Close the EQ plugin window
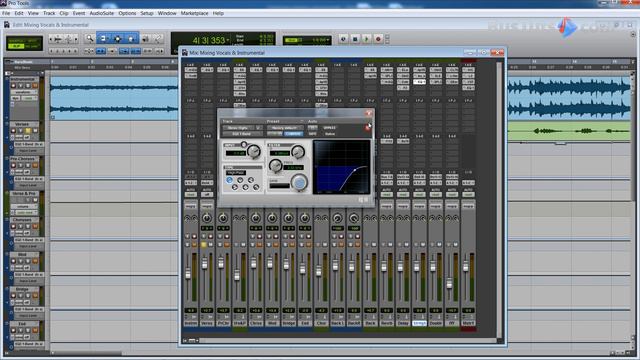 [368, 113]
